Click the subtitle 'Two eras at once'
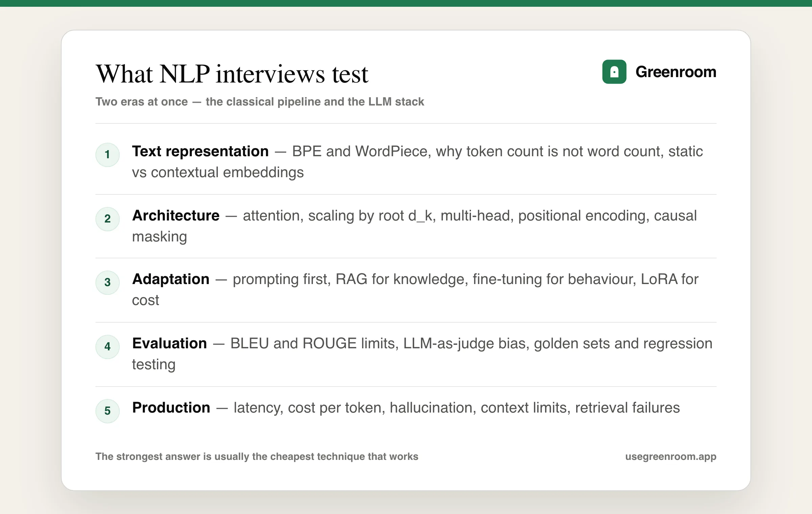 point(141,102)
